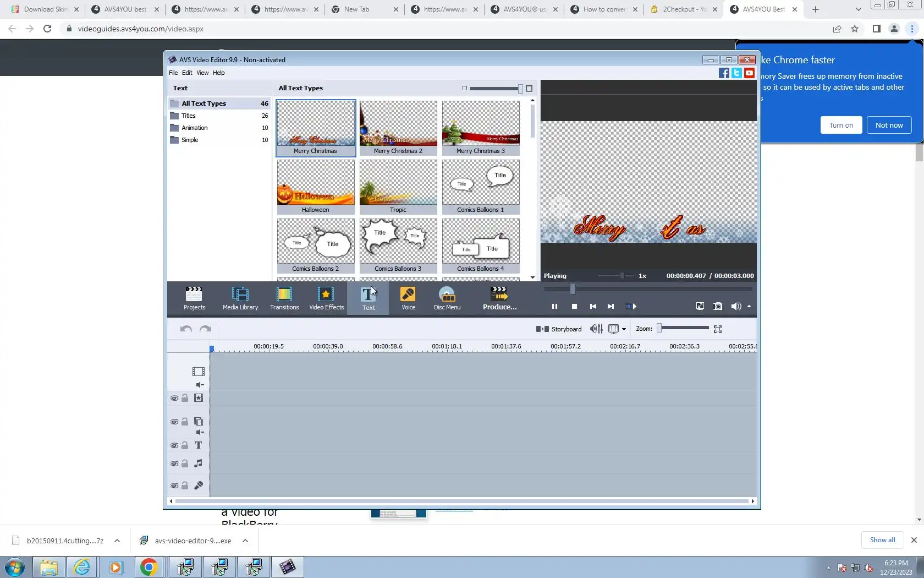Toggle visibility of the video effects track
Screen dimensions: 924x578
(x=174, y=399)
